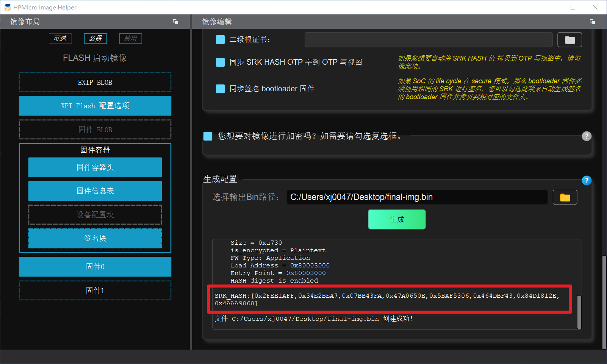Click the 镜像编辑 panel vertical scrollbar
Screen dimensions: 607x364
pyautogui.click(x=604, y=302)
